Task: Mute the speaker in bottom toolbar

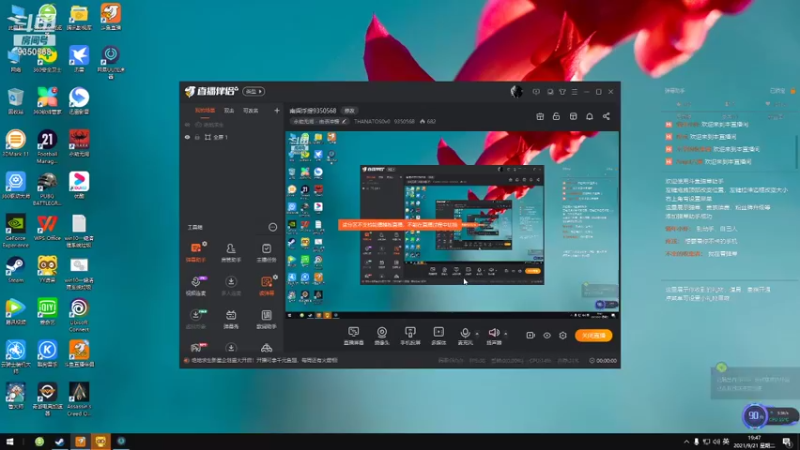Action: tap(493, 336)
